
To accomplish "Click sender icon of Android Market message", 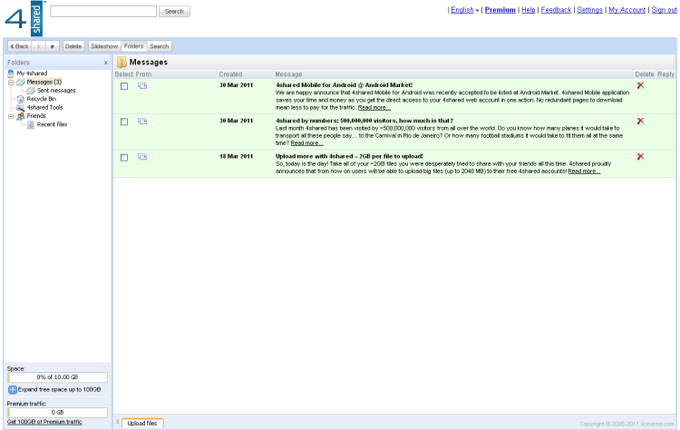I will click(142, 86).
